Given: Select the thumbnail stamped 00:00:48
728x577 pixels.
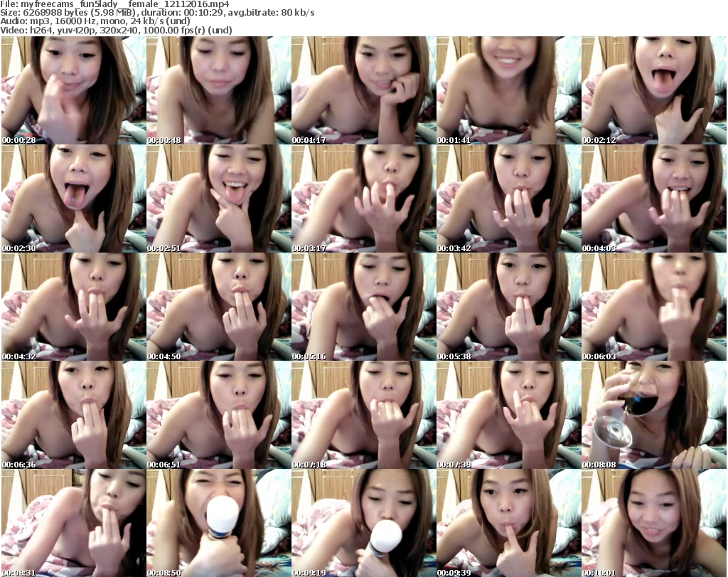Looking at the screenshot, I should tap(219, 90).
